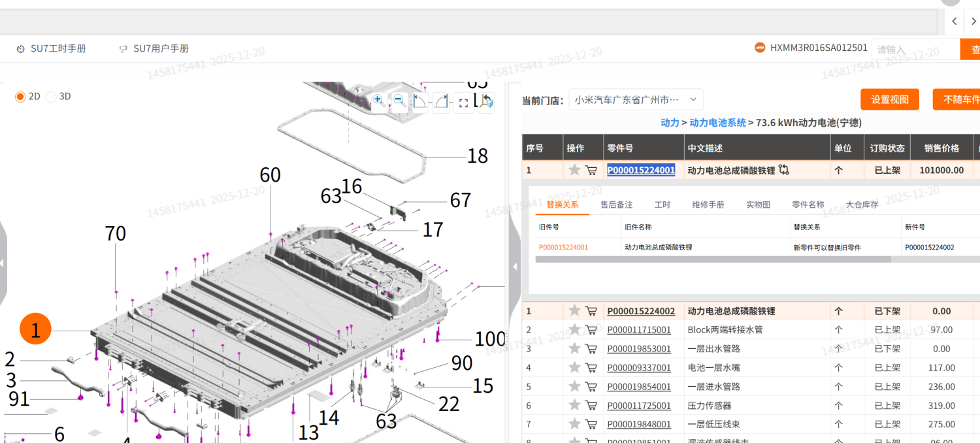
Task: Zoom out of the parts diagram
Action: coord(400,101)
